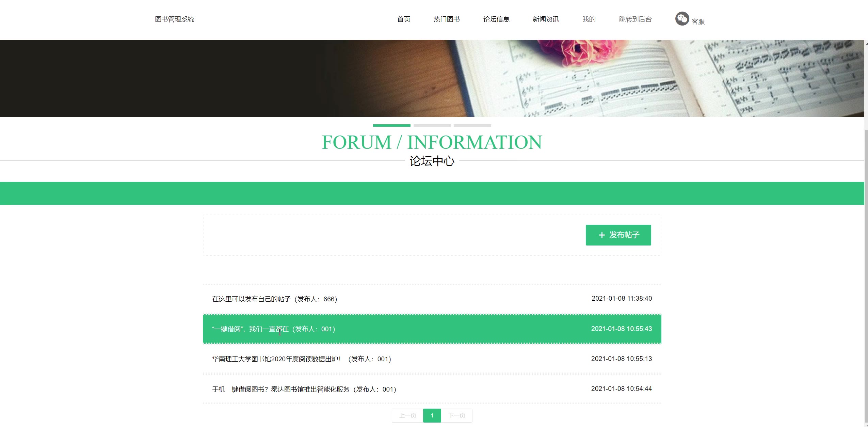
Task: Select page 1 in pagination
Action: [432, 415]
